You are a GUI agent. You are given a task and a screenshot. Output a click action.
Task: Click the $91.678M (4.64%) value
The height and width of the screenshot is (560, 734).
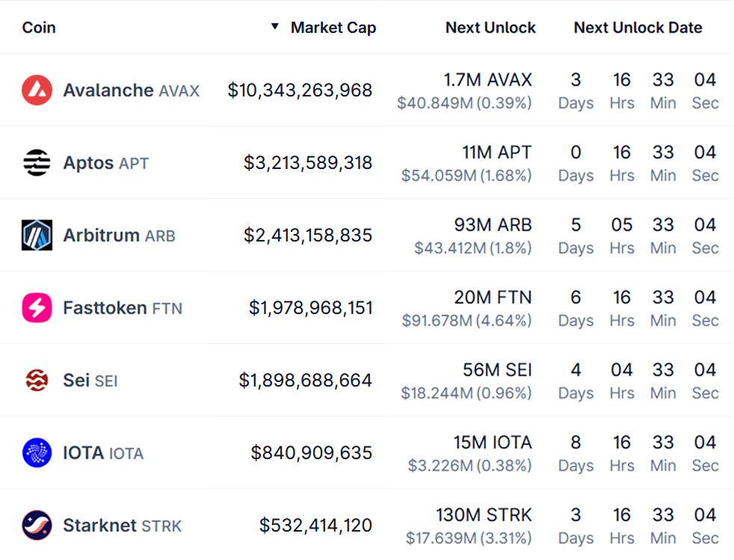pos(466,321)
